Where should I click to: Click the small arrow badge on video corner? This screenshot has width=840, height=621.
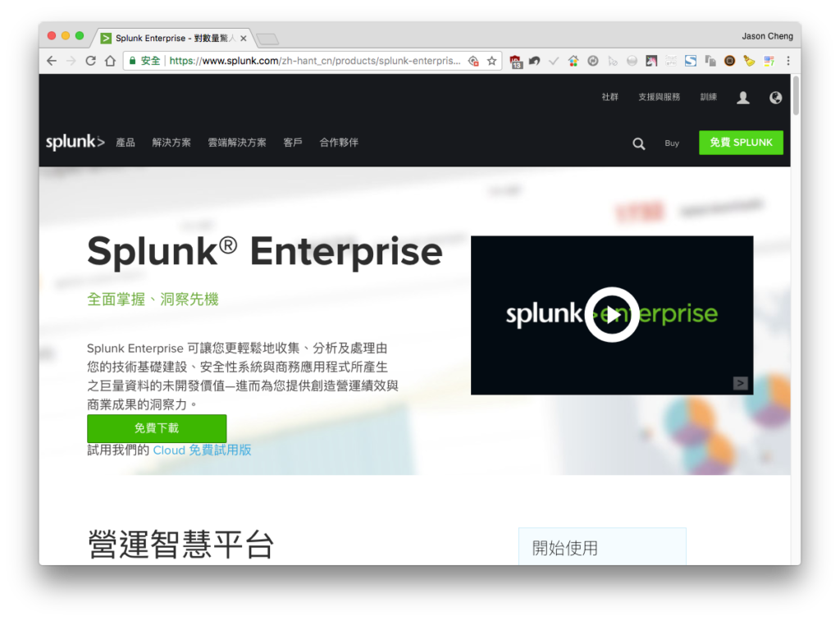coord(741,382)
